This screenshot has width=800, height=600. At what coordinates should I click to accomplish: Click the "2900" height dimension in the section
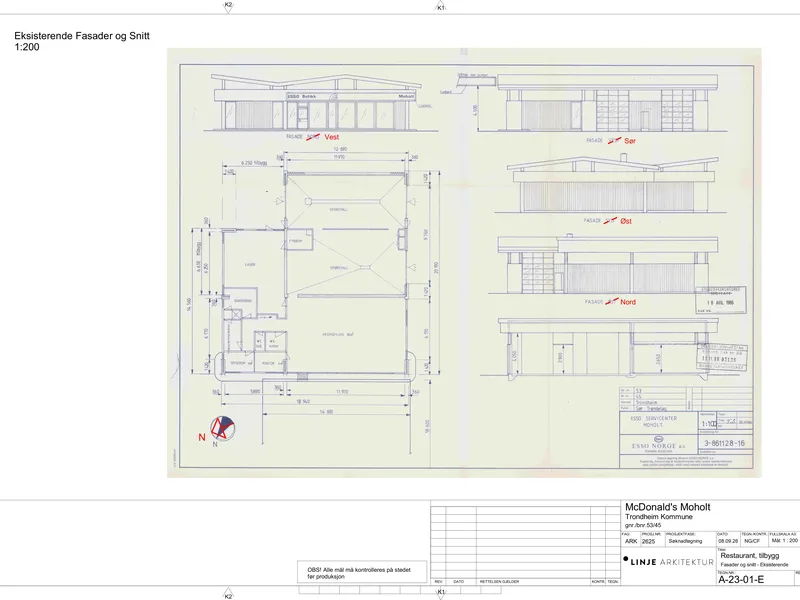tap(560, 356)
